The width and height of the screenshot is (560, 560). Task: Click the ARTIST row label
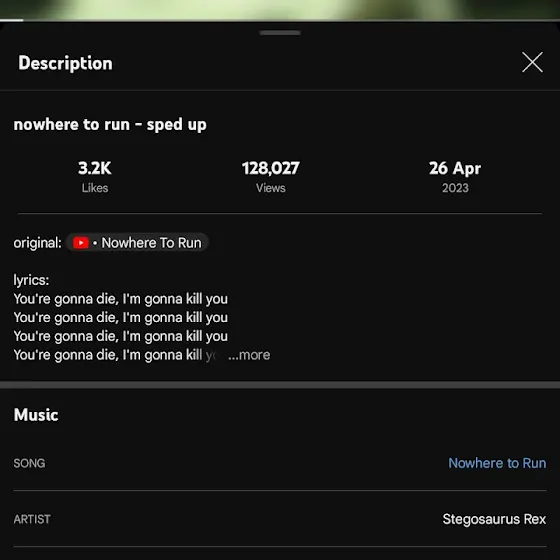(32, 519)
